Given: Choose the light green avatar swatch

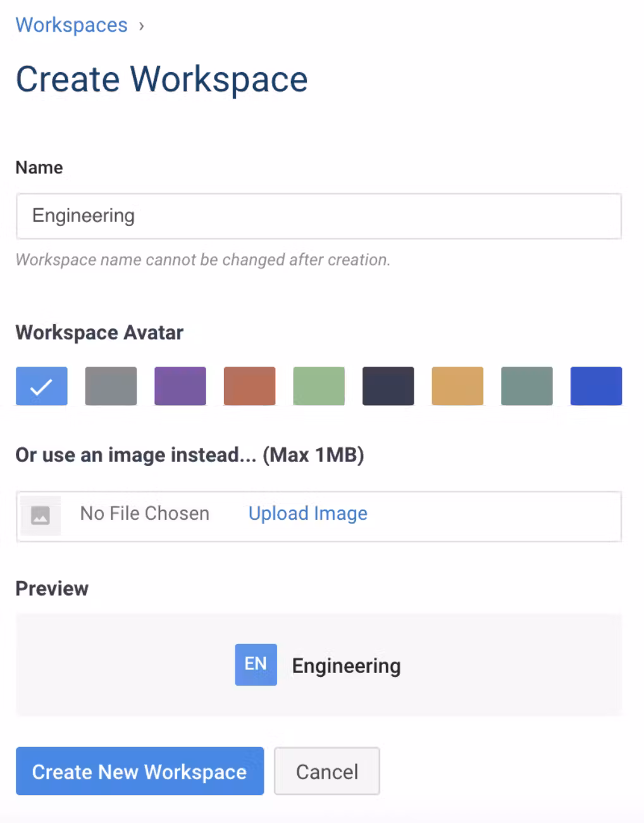Looking at the screenshot, I should (319, 386).
